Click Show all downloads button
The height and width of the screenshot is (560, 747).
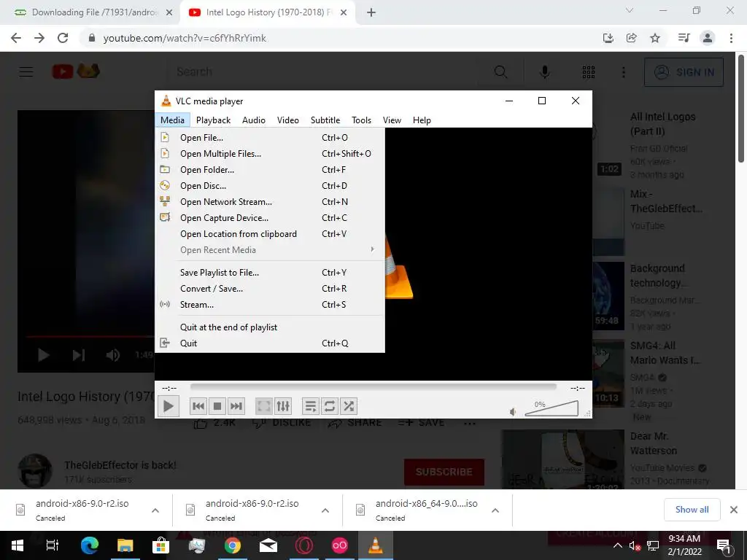(692, 510)
